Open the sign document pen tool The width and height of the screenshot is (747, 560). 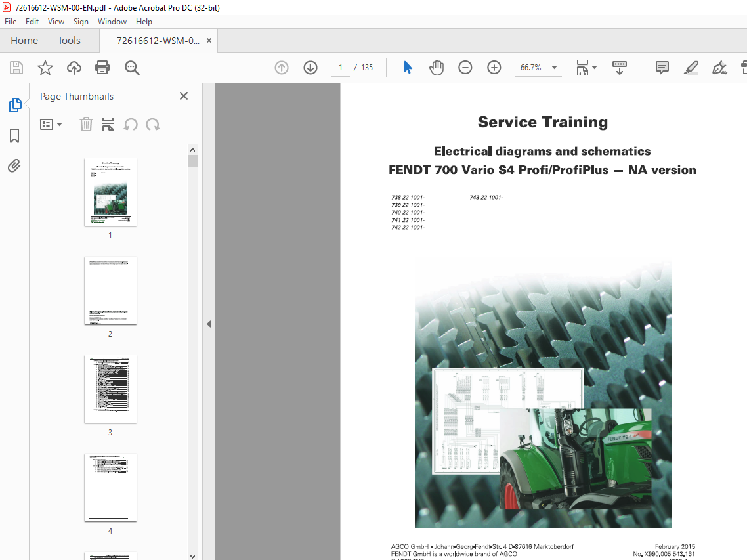pyautogui.click(x=719, y=68)
